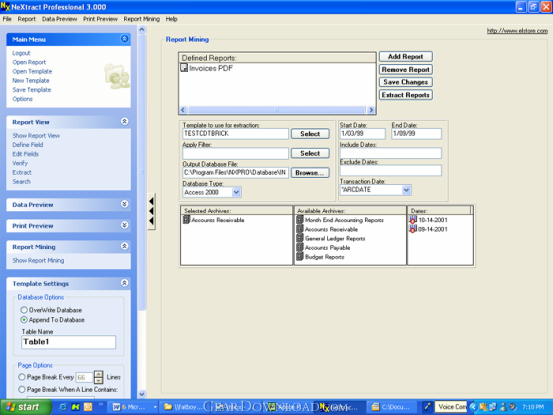Open the Database Type dropdown
The width and height of the screenshot is (553, 415).
pyautogui.click(x=236, y=192)
